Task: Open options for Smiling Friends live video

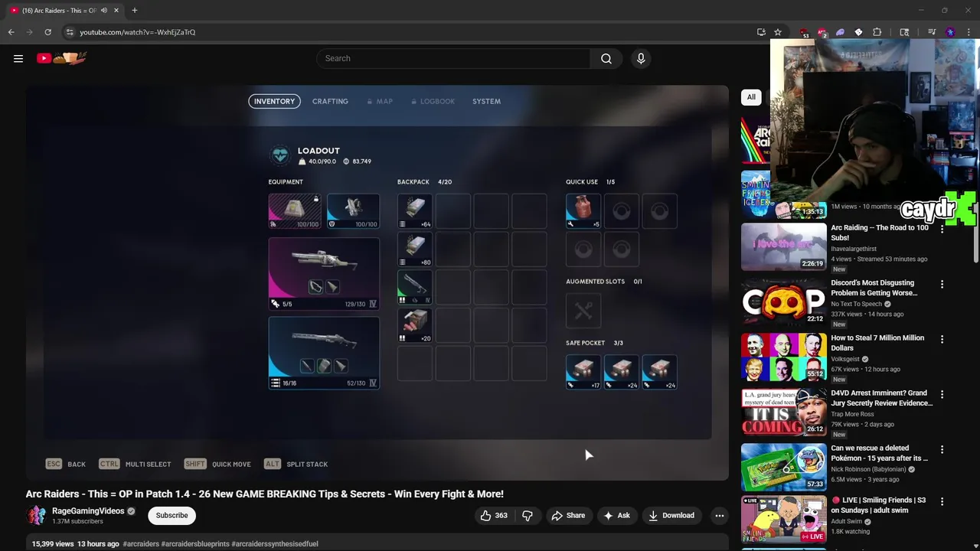Action: click(x=942, y=501)
